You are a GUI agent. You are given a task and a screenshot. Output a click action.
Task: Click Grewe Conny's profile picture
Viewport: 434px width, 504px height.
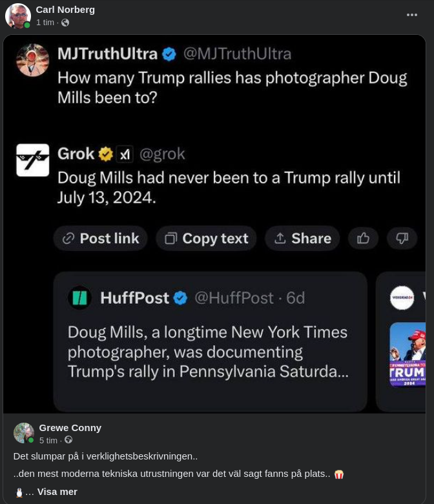click(23, 433)
